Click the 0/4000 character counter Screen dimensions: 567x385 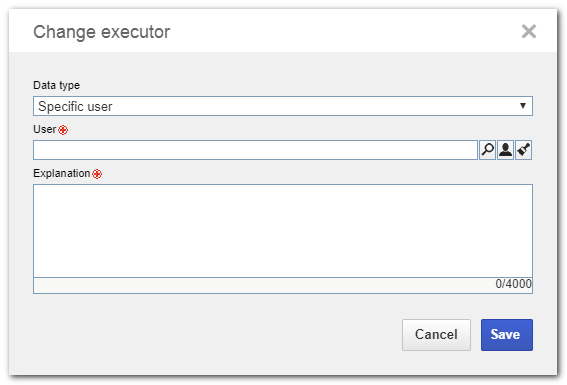513,284
